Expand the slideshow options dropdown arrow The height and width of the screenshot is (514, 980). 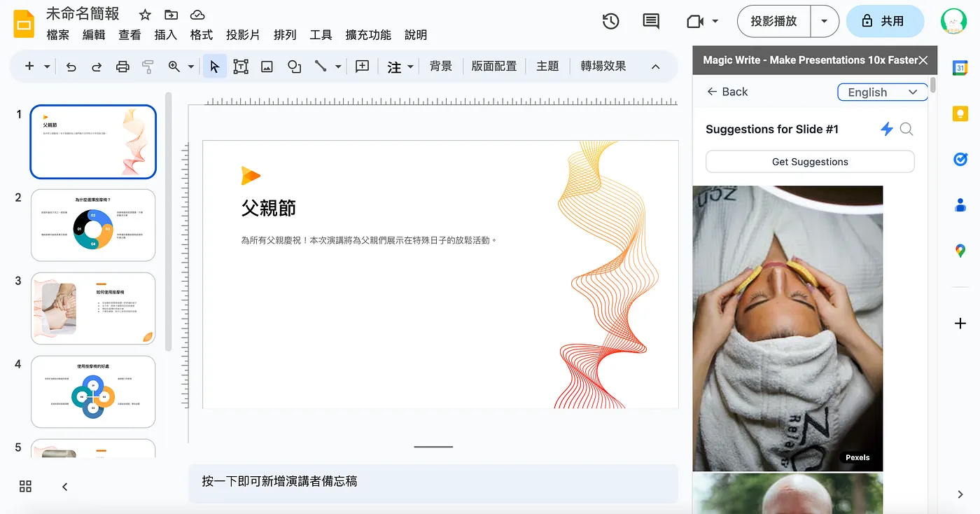coord(825,22)
